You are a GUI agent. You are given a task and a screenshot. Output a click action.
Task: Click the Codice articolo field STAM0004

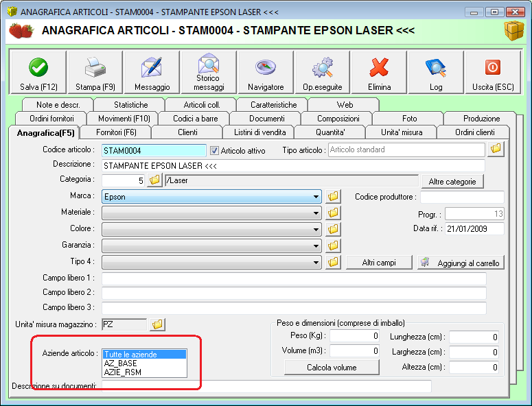tap(154, 150)
